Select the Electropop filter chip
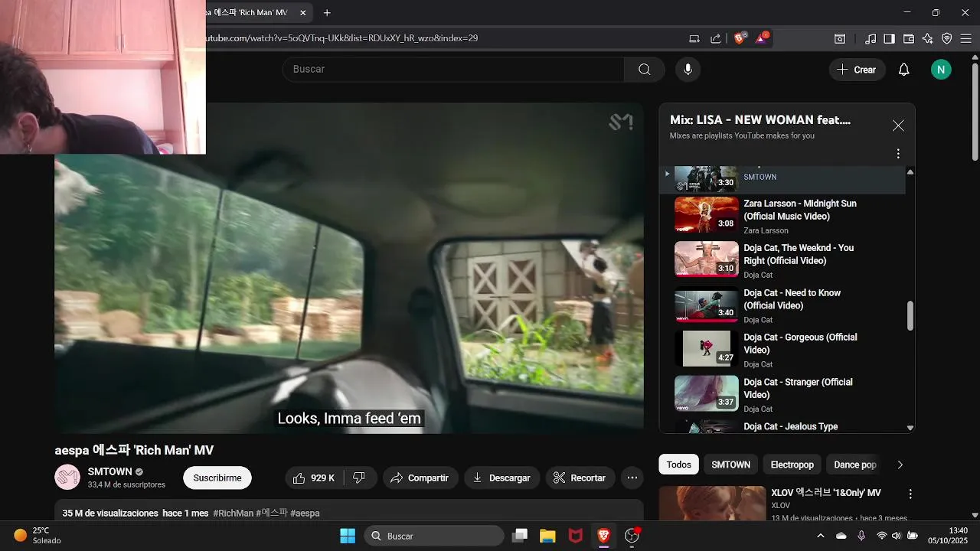This screenshot has width=980, height=551. pos(792,465)
